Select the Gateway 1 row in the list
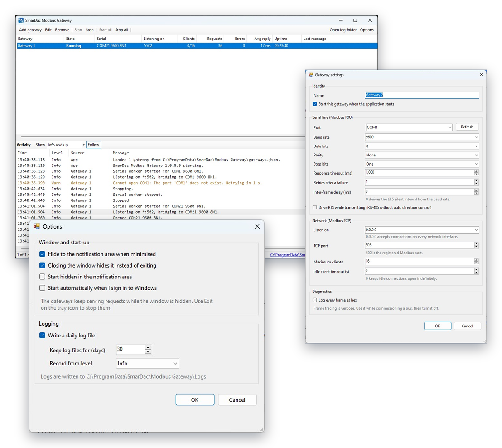The height and width of the screenshot is (448, 502). tap(197, 46)
